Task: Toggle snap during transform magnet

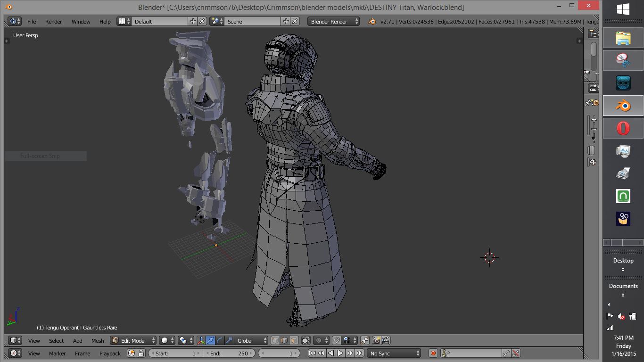Action: [337, 340]
